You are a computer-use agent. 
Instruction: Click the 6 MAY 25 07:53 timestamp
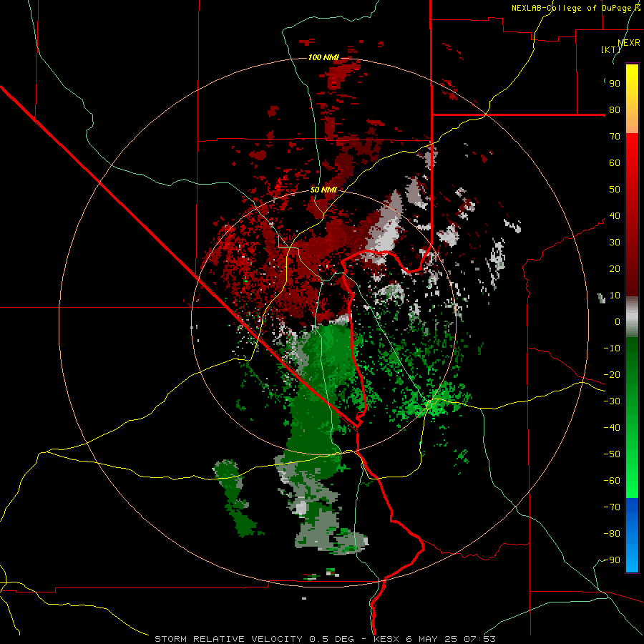[x=451, y=639]
